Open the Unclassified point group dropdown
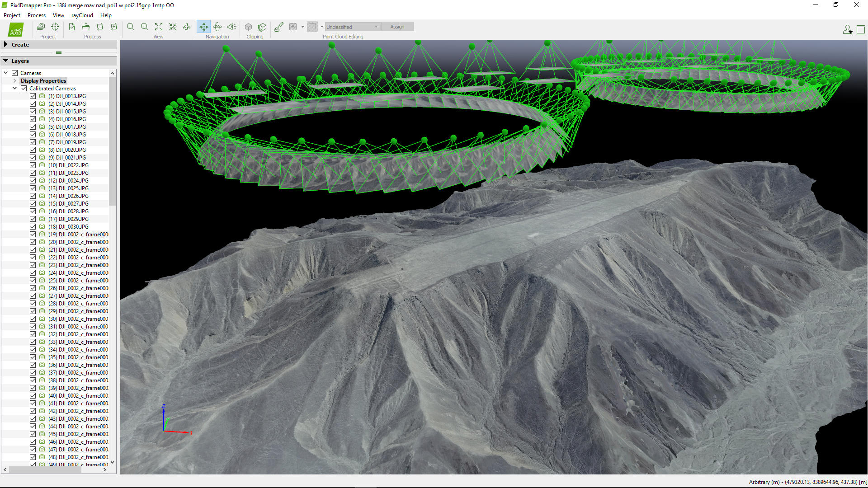This screenshot has width=868, height=488. (x=352, y=27)
